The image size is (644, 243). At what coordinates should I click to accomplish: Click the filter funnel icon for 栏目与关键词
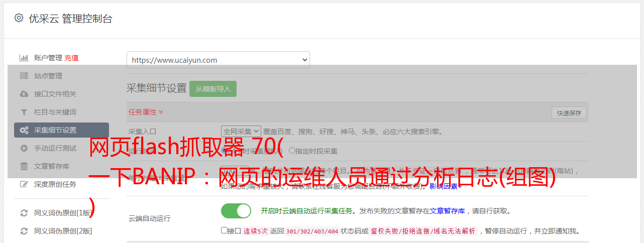pyautogui.click(x=24, y=112)
